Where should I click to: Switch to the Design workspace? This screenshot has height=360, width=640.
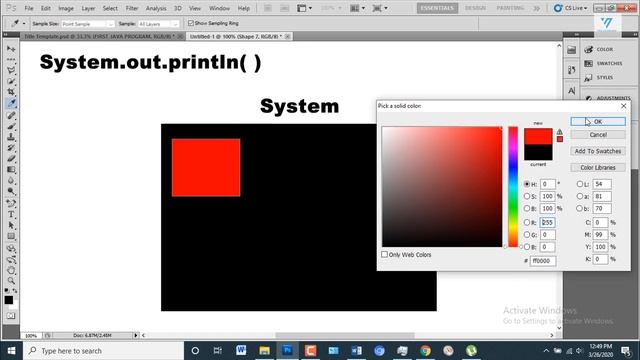click(x=476, y=8)
